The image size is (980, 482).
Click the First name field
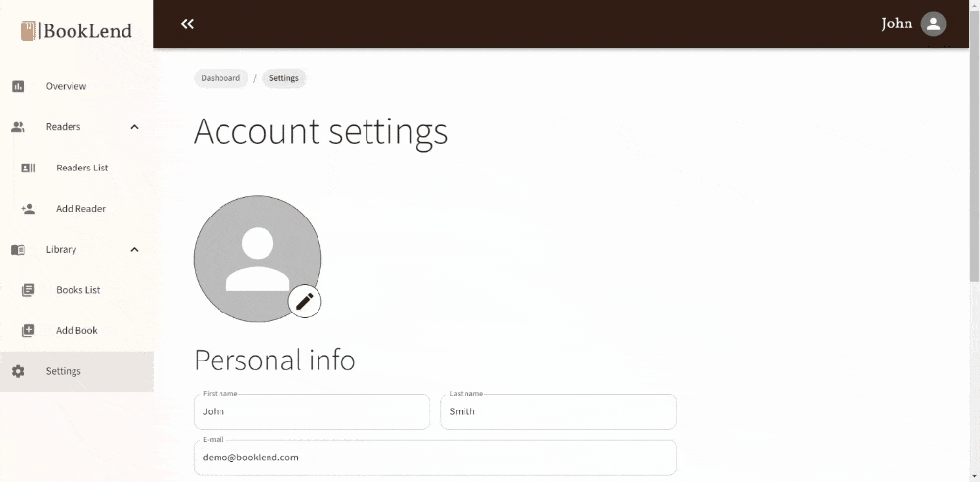[x=312, y=411]
